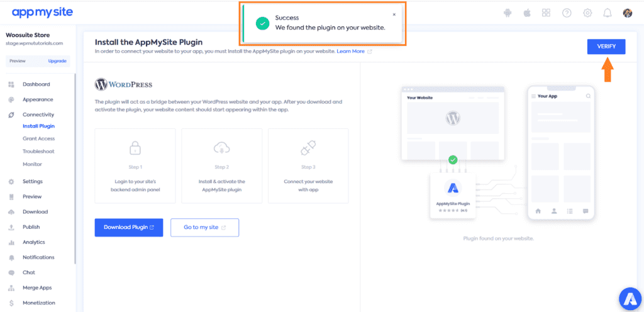The image size is (644, 312).
Task: Expand Connectivity in the sidebar
Action: point(38,114)
